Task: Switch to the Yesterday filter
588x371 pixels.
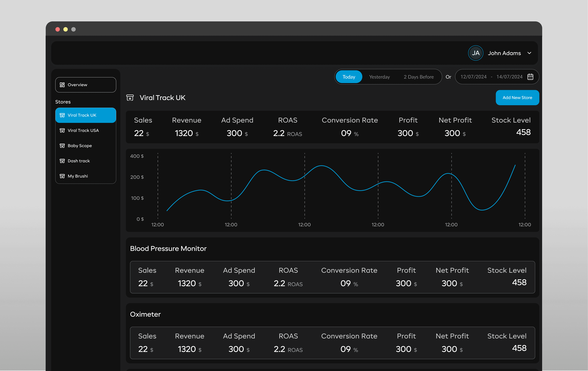Action: (x=379, y=77)
